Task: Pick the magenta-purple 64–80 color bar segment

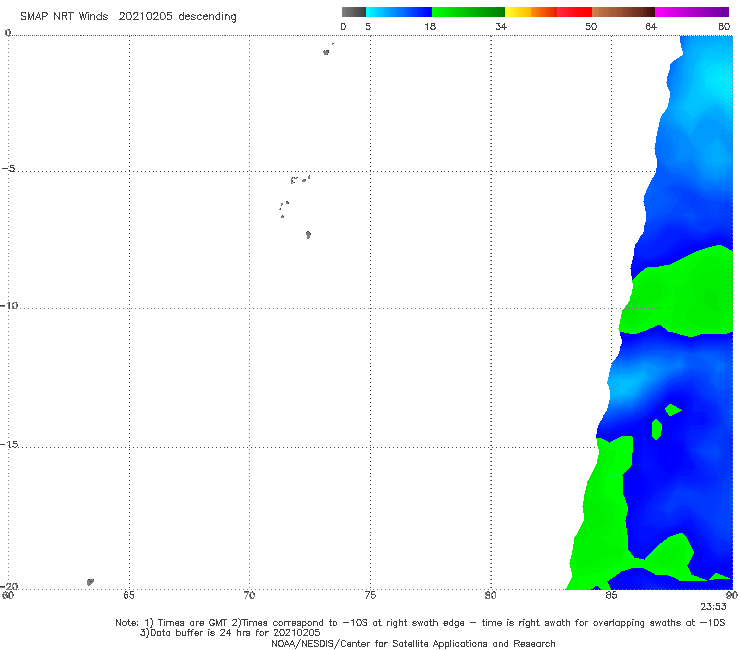Action: (x=692, y=12)
